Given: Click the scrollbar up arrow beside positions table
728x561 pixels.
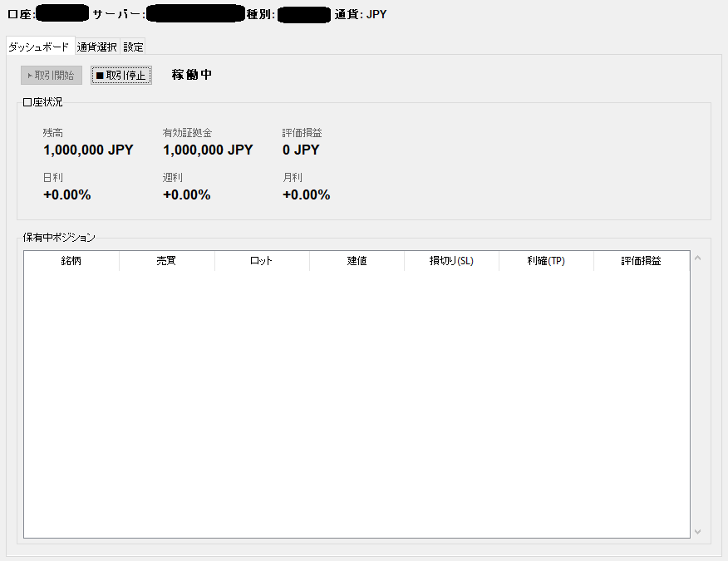Looking at the screenshot, I should pos(697,258).
